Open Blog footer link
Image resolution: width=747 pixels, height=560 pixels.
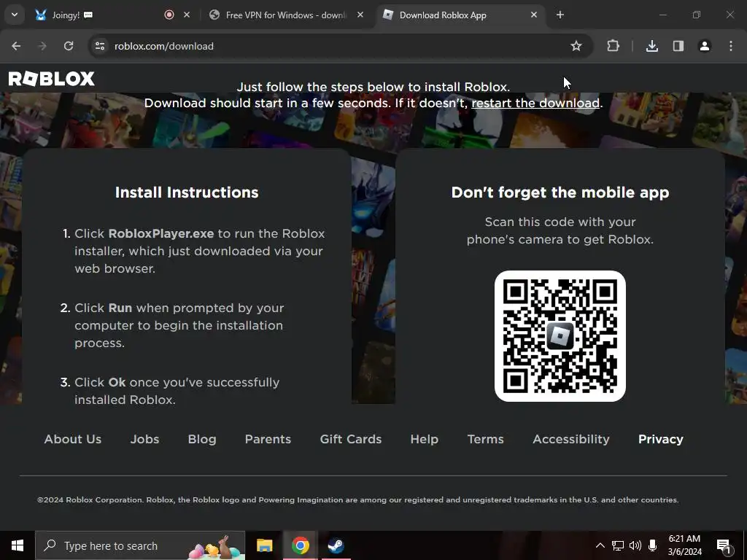click(202, 439)
